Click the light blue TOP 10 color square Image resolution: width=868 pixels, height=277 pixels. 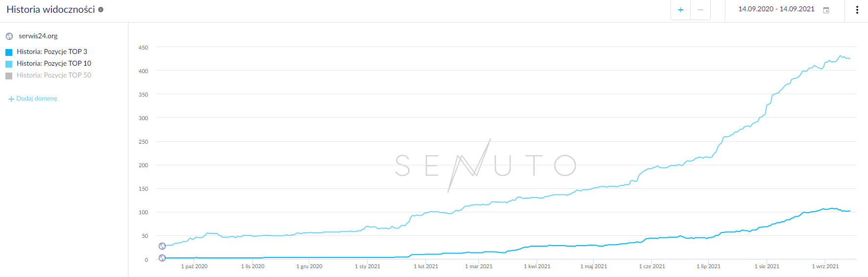pos(9,64)
